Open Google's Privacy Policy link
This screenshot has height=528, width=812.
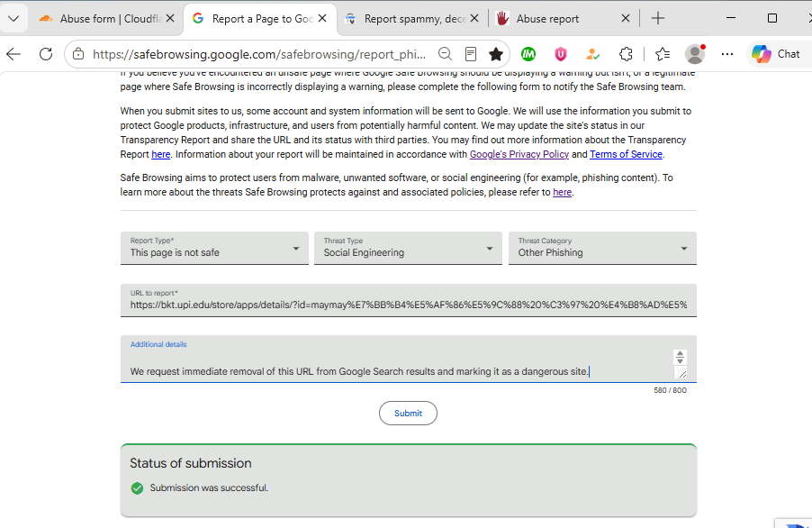(519, 154)
